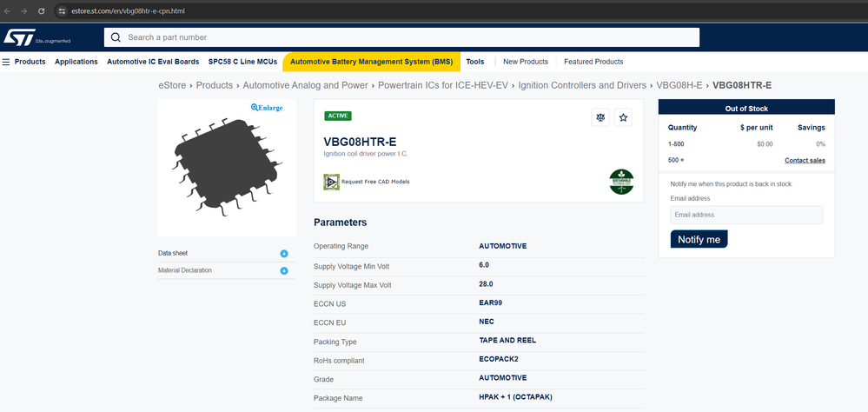Click the 1-500 quantity row
Screen dimensions: 868x412
pos(746,144)
